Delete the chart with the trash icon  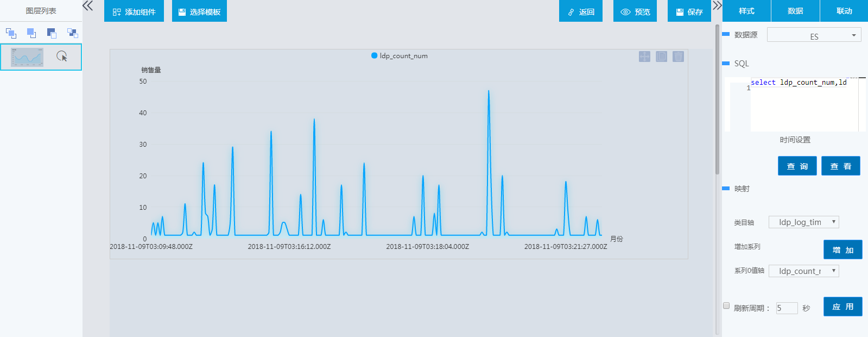(x=678, y=57)
